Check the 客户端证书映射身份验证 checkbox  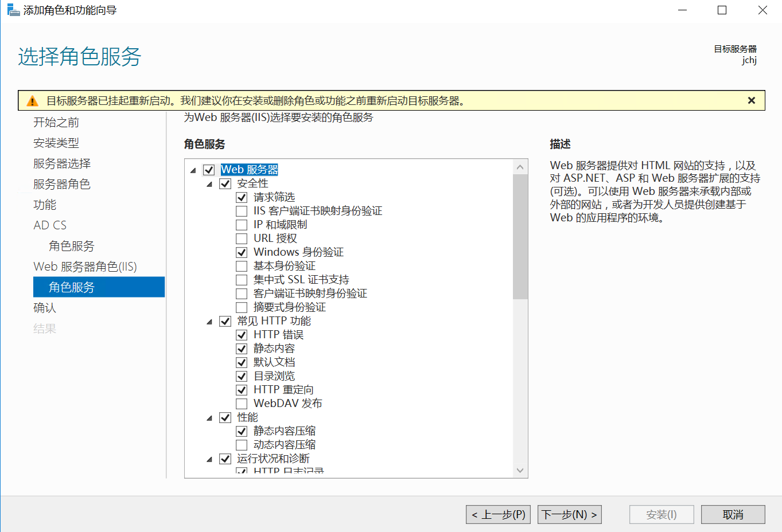click(242, 294)
